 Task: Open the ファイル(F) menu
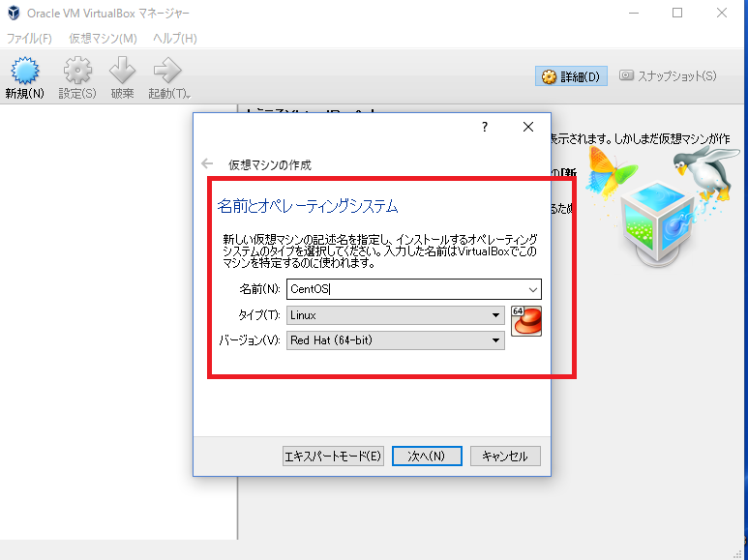[29, 38]
